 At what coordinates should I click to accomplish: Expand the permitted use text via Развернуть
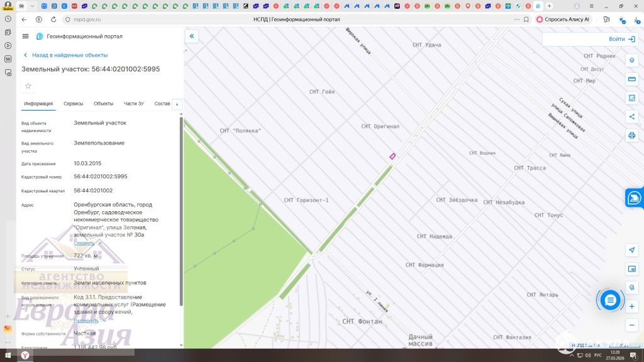pos(86,321)
